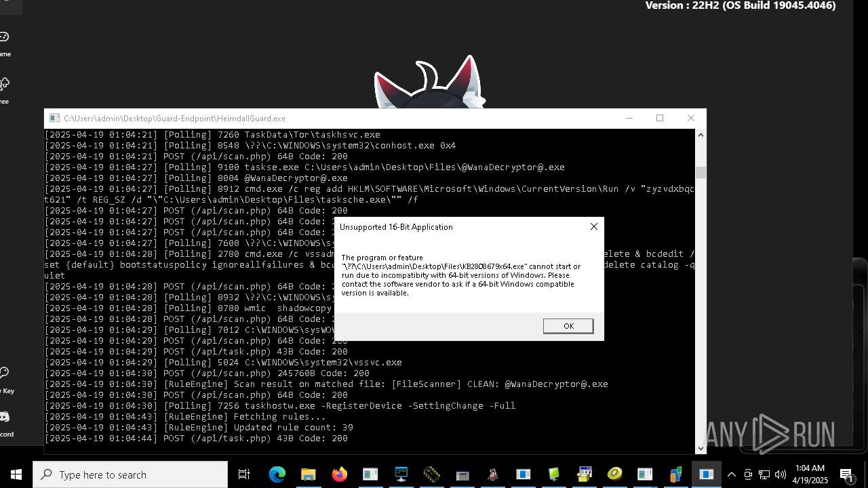Open File Explorer from the taskbar
868x488 pixels.
point(309,474)
